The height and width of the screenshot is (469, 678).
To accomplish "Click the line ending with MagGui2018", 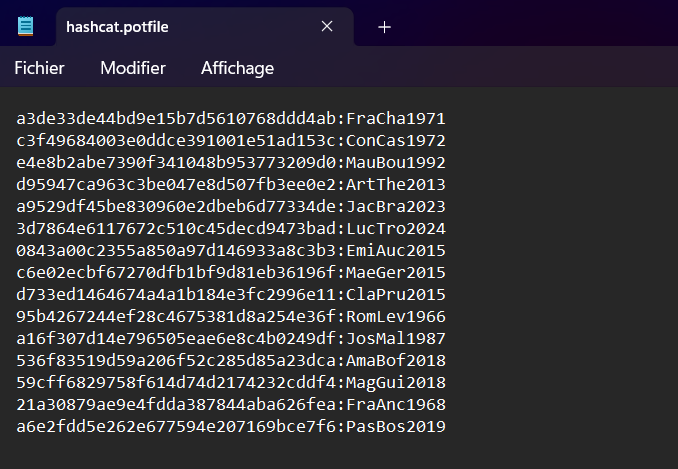I will [231, 383].
